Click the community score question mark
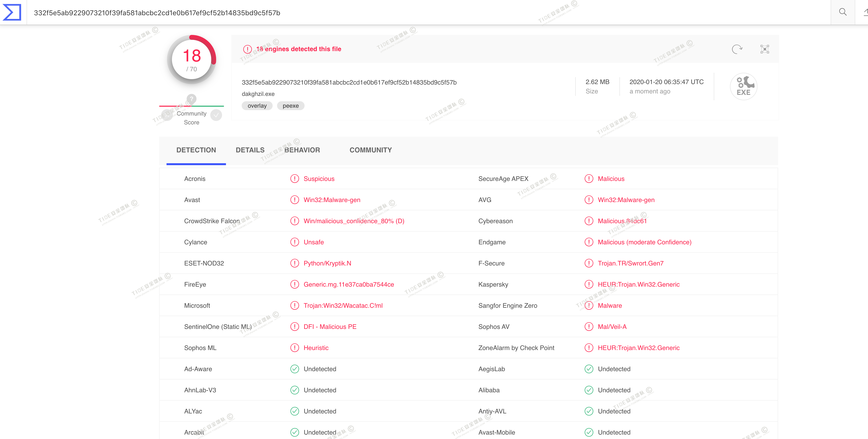The height and width of the screenshot is (439, 868). tap(191, 99)
